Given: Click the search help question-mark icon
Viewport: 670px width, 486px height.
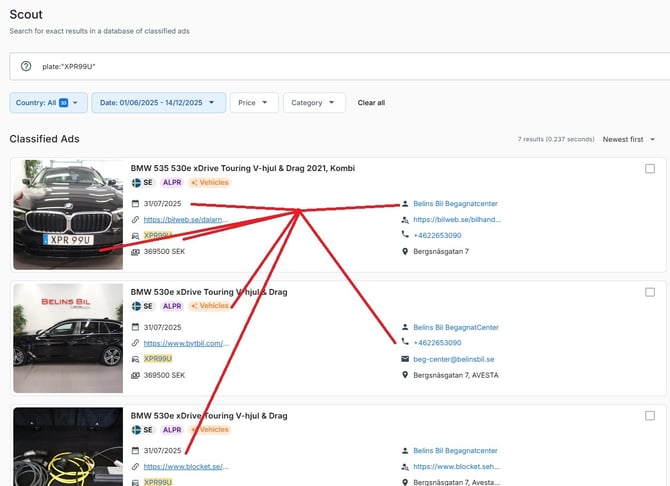Looking at the screenshot, I should pyautogui.click(x=26, y=66).
